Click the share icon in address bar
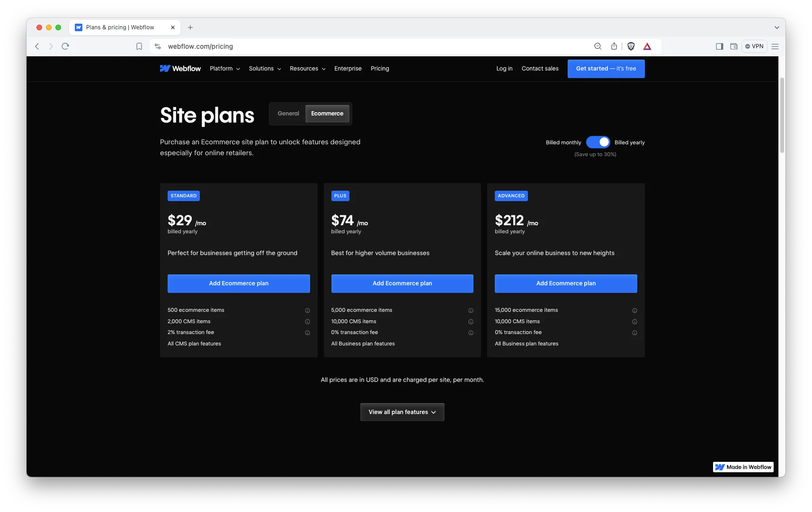This screenshot has height=512, width=812. (614, 46)
